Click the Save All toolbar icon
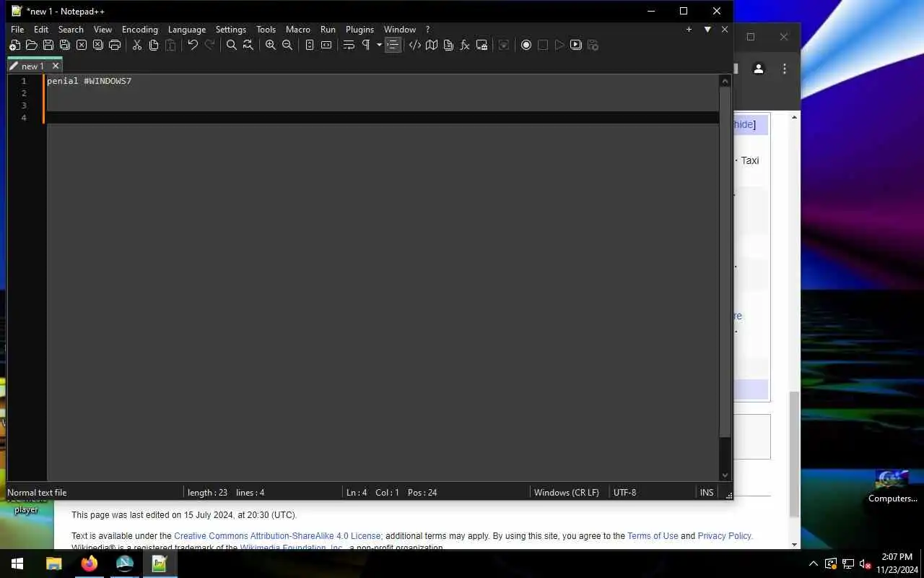The width and height of the screenshot is (924, 578). (x=64, y=45)
